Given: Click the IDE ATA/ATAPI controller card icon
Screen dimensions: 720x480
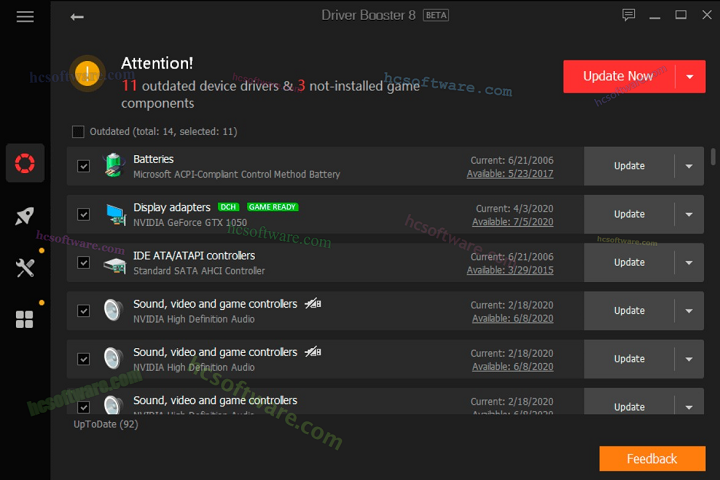Looking at the screenshot, I should [x=115, y=265].
